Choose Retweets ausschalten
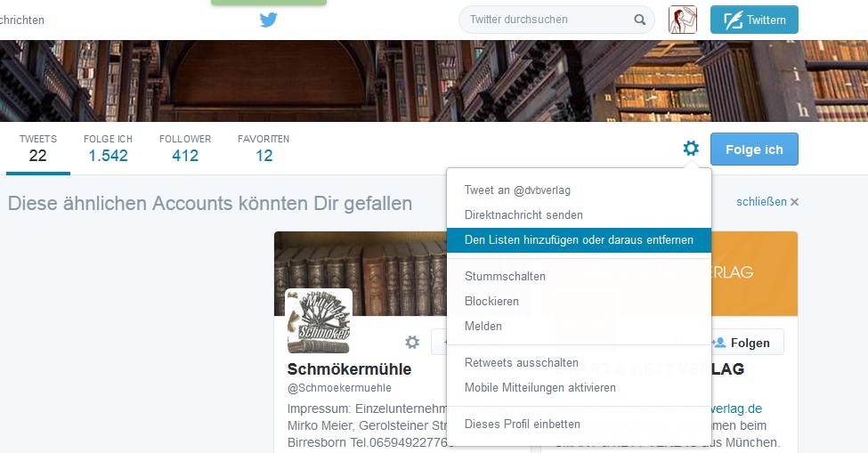The width and height of the screenshot is (868, 453). click(579, 363)
